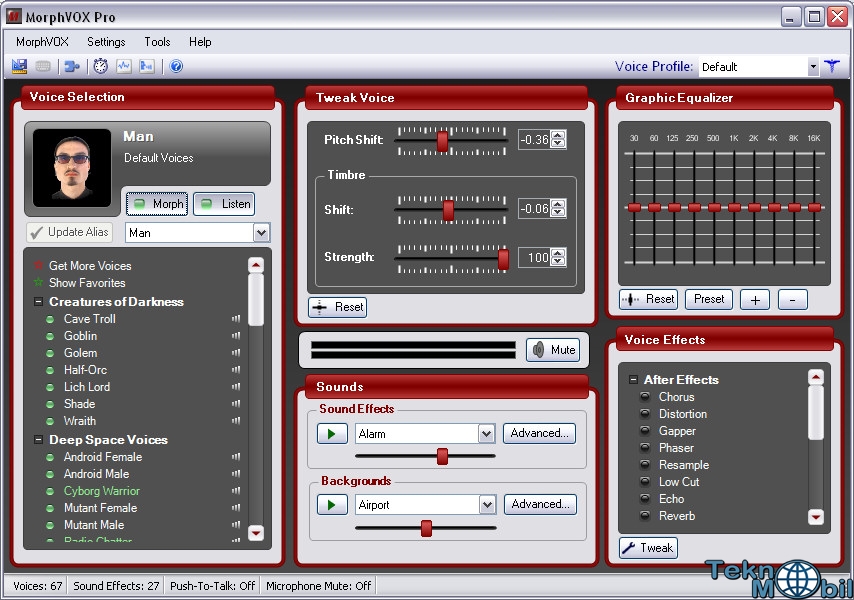The image size is (854, 600).
Task: Enable the Reverb effect
Action: 645,516
